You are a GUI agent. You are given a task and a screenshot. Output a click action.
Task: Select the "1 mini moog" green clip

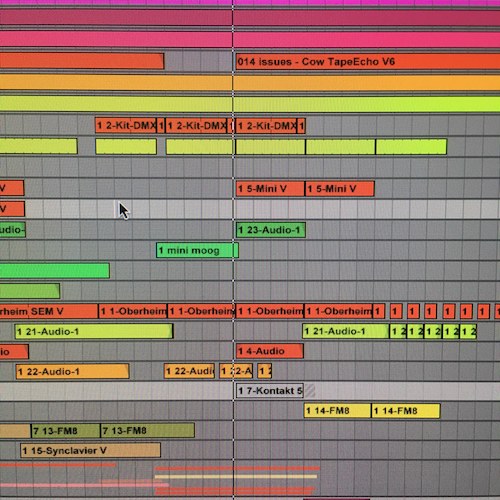(x=197, y=250)
